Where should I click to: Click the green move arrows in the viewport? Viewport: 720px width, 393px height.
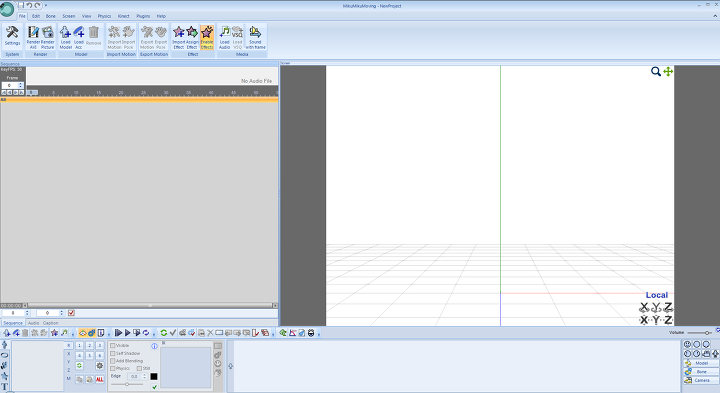tap(668, 71)
